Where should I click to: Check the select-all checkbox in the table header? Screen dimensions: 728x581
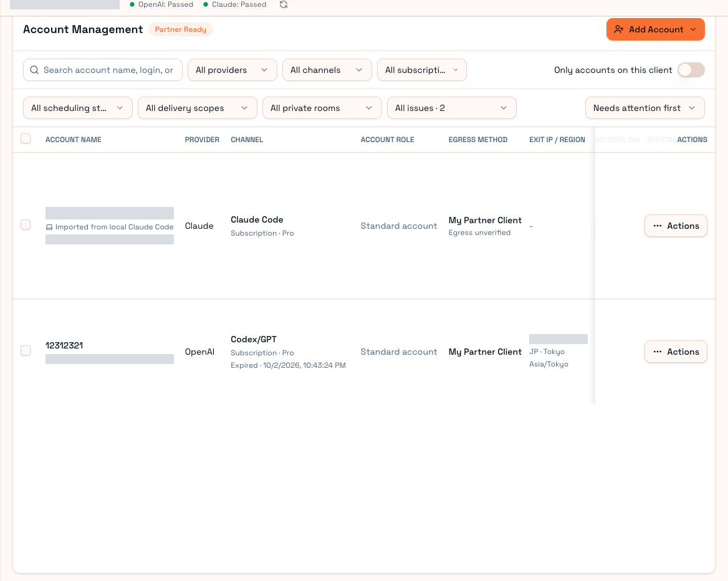pos(26,139)
